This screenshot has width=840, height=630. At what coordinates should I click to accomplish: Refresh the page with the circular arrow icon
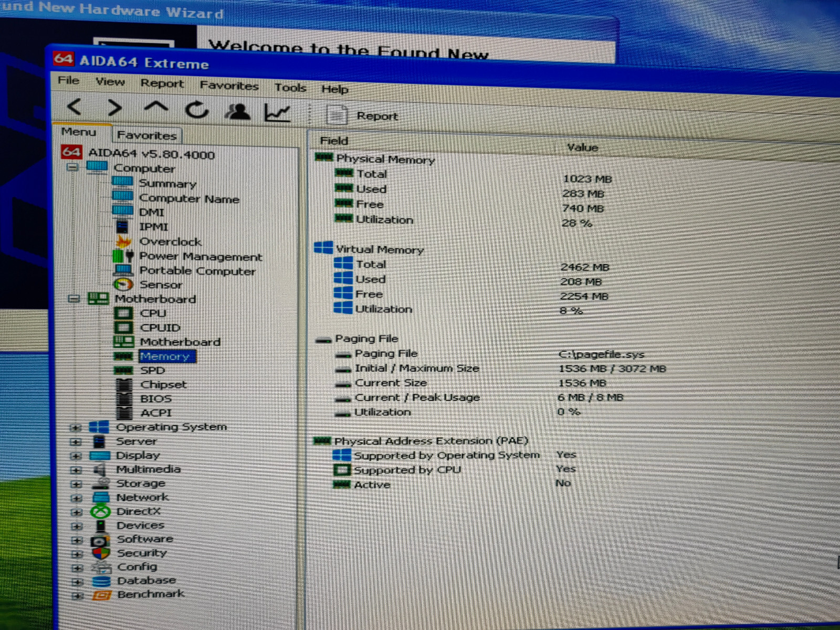click(197, 110)
